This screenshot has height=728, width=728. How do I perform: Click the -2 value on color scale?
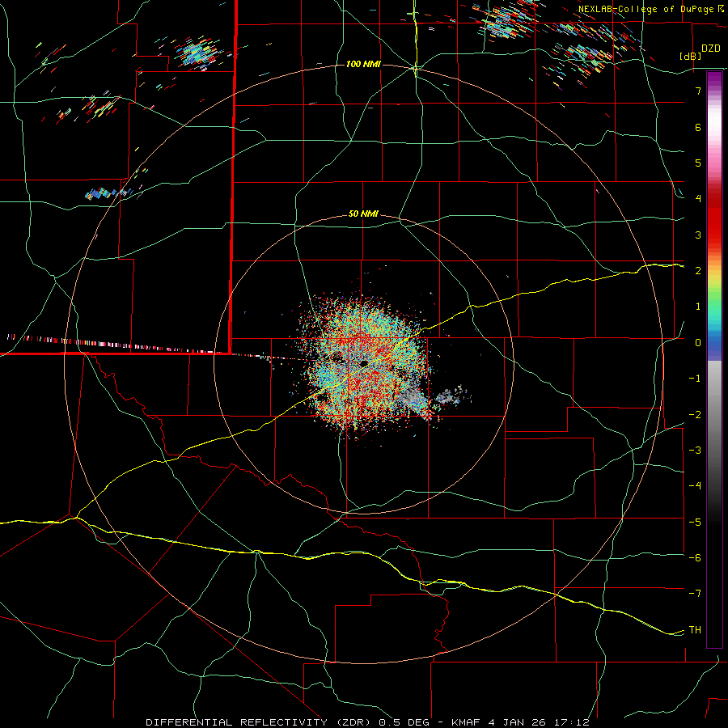(695, 415)
